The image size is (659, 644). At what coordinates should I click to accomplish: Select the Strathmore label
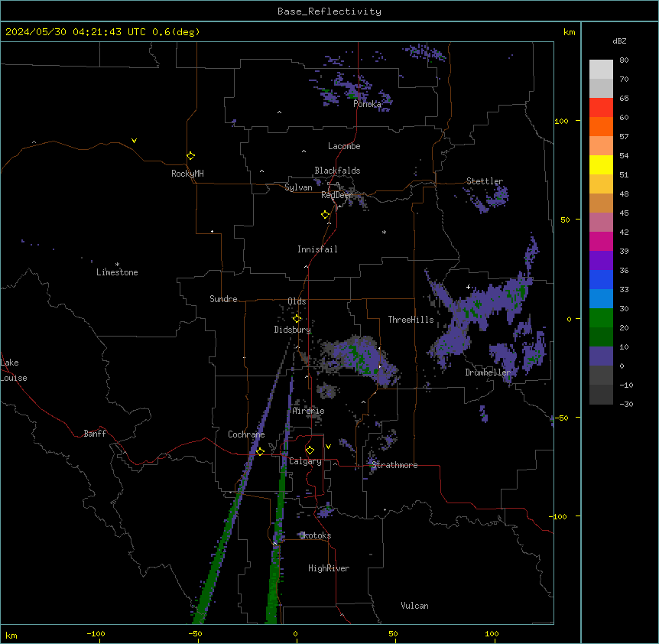tap(394, 465)
